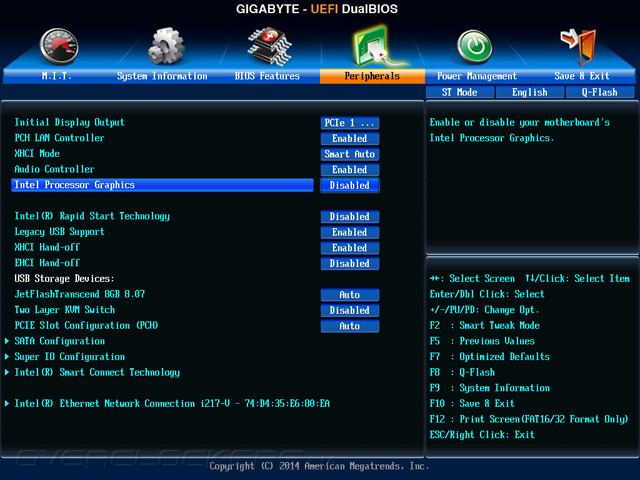Click the Power Management green power icon
Screen dimensions: 640x480
[x=474, y=47]
